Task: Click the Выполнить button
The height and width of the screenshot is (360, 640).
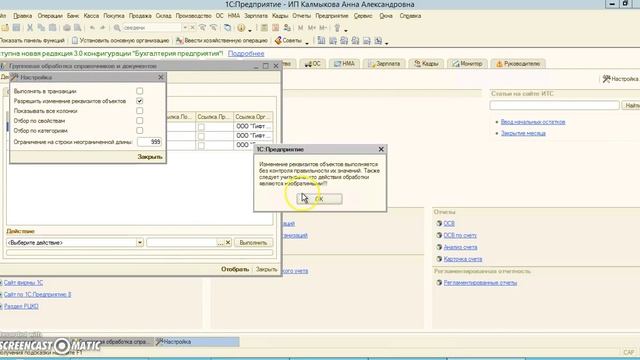Action: pos(253,242)
